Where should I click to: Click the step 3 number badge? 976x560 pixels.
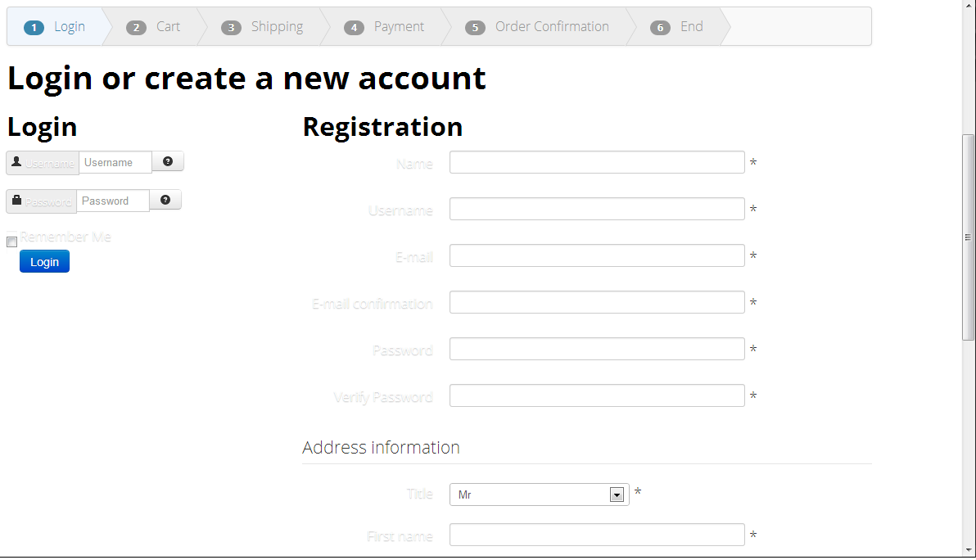pos(231,28)
